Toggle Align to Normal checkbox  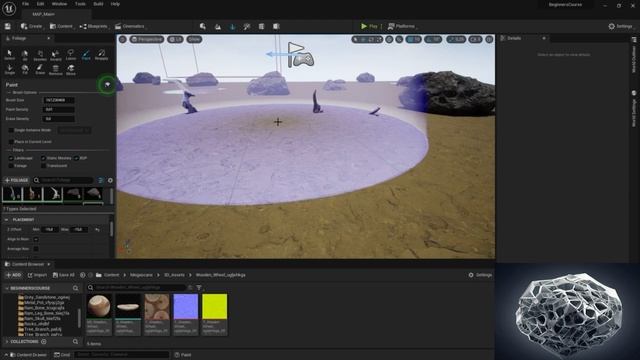[36, 239]
